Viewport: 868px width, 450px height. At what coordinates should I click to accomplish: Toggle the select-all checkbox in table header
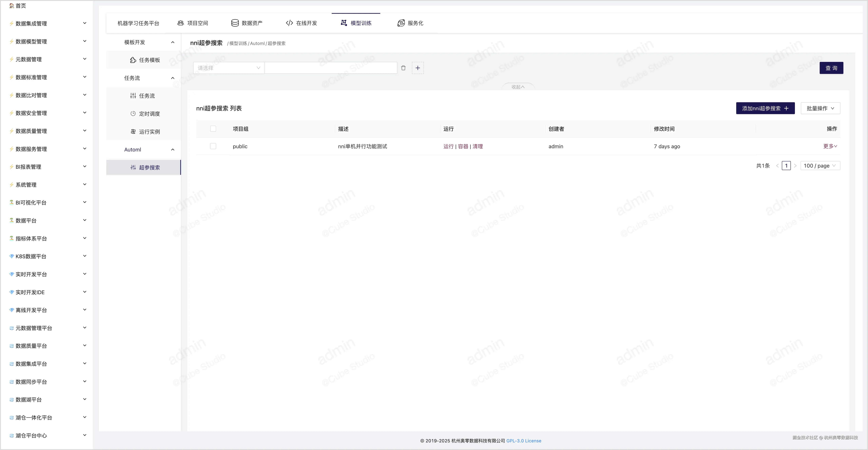[x=213, y=129]
